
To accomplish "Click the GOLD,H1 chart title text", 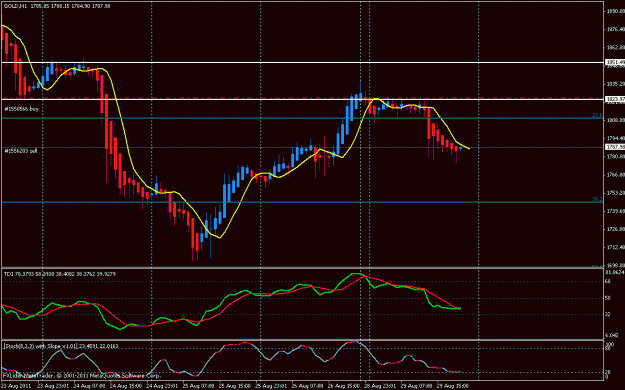I will coord(57,6).
